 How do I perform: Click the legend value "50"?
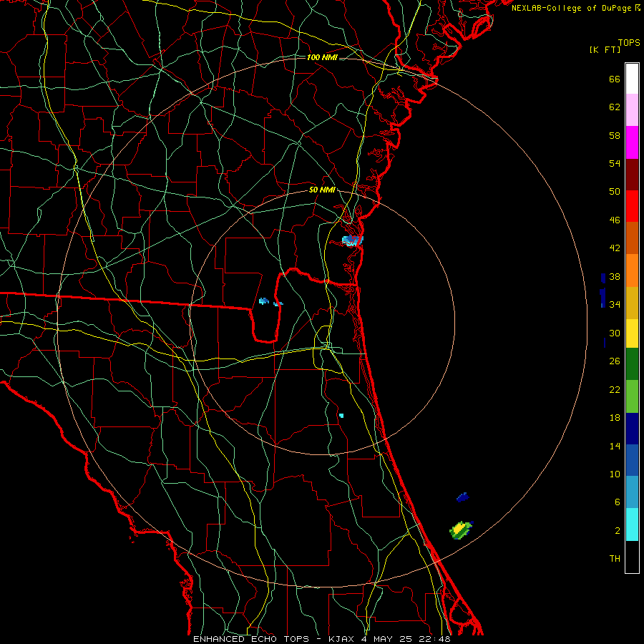click(x=615, y=191)
